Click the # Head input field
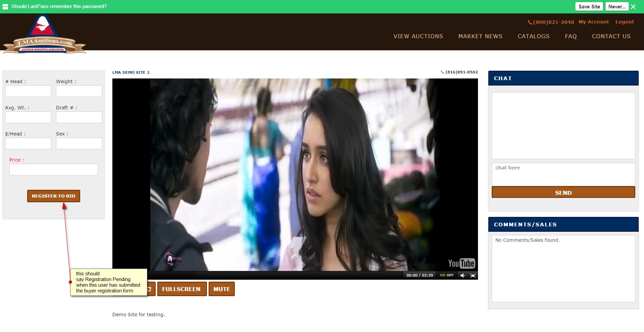Image resolution: width=644 pixels, height=332 pixels. click(x=28, y=91)
